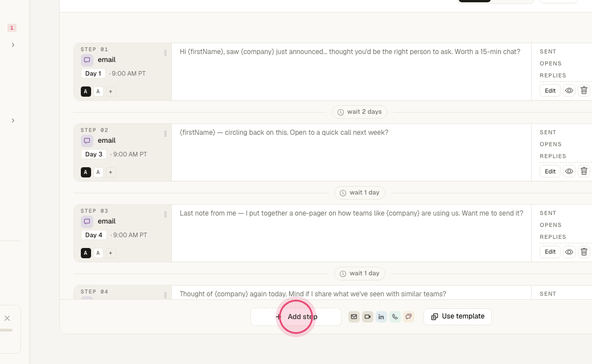Expand the upper sidebar chevron

[x=13, y=45]
